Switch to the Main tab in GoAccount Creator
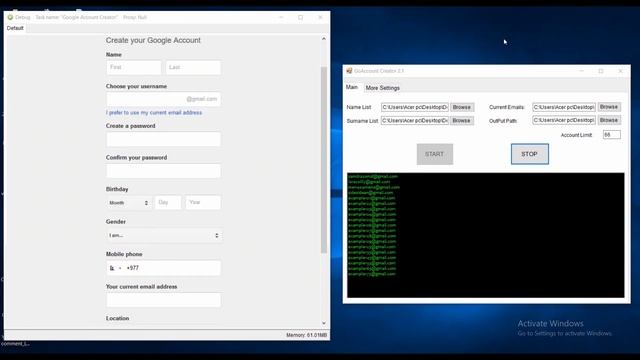640x360 pixels. pyautogui.click(x=352, y=87)
